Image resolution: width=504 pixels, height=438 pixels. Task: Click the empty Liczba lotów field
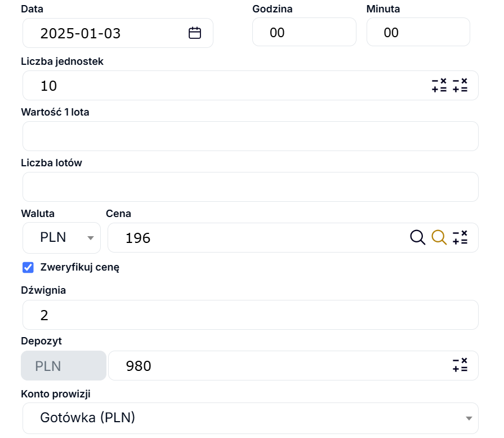[250, 187]
